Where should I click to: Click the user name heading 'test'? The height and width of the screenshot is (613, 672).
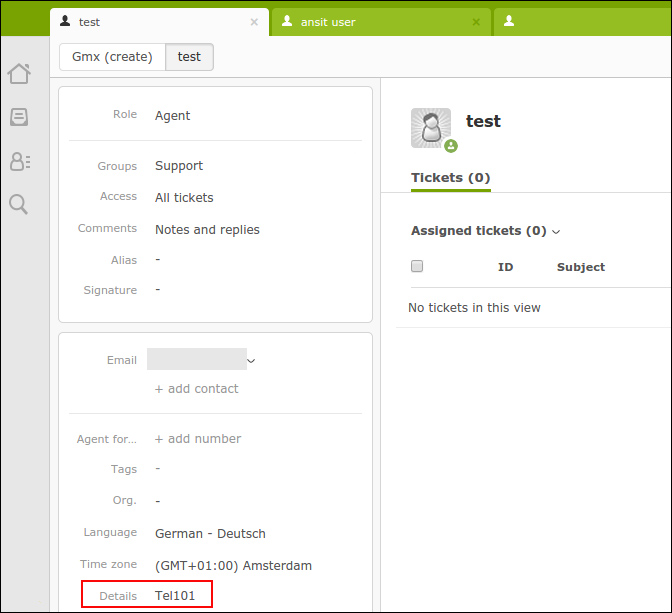coord(483,121)
